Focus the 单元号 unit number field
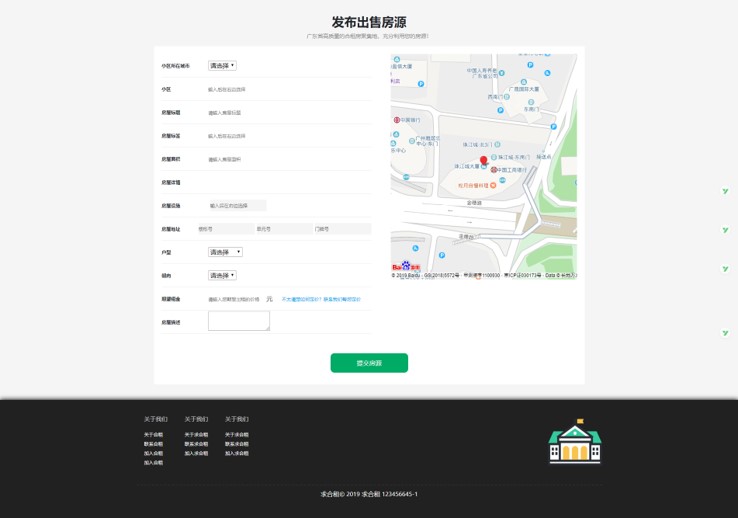Image resolution: width=738 pixels, height=518 pixels. click(x=284, y=229)
